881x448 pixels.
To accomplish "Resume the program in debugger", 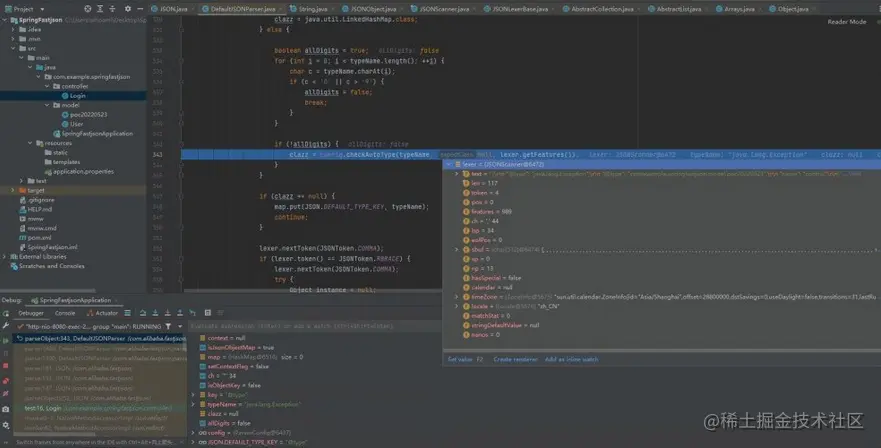I will pos(6,341).
